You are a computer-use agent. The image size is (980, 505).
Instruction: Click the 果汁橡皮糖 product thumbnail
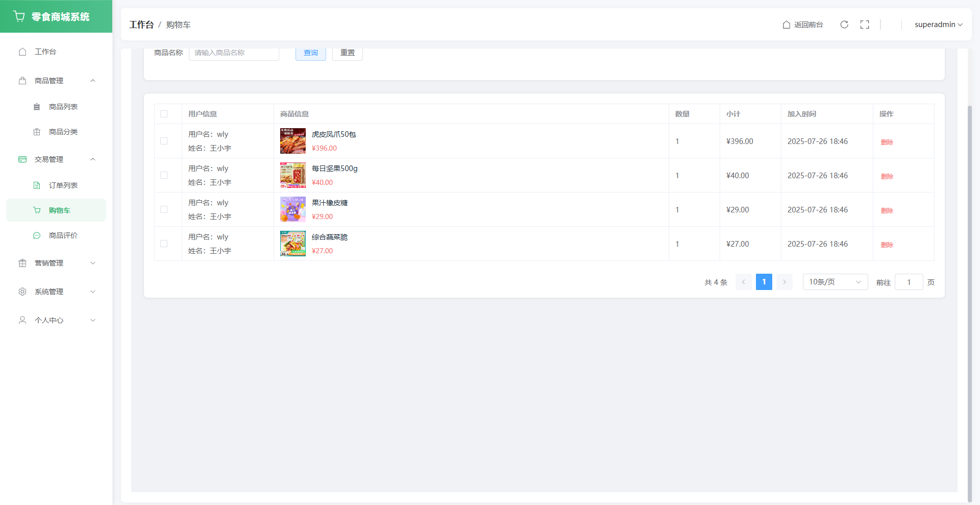click(292, 209)
